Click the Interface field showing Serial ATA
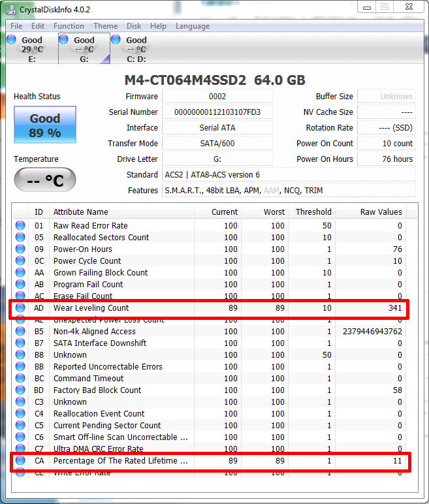The height and width of the screenshot is (504, 429). coord(217,128)
